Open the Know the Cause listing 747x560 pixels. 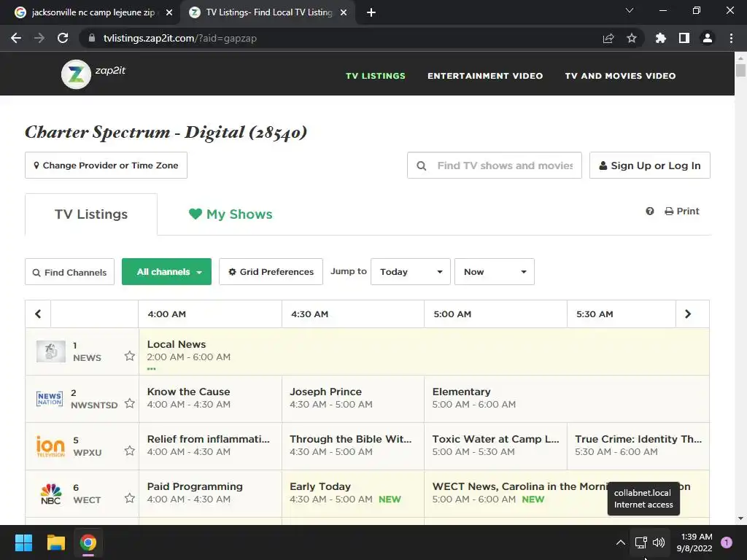[210, 399]
